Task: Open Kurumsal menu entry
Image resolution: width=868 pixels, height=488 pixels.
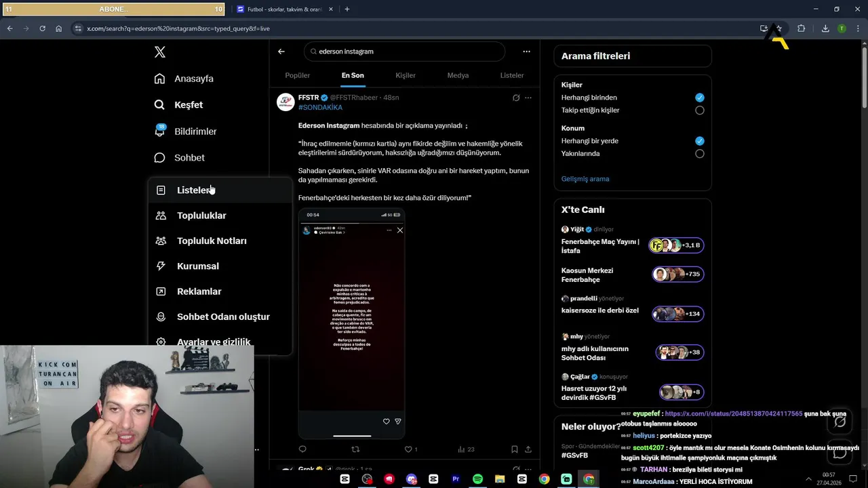Action: point(220,266)
